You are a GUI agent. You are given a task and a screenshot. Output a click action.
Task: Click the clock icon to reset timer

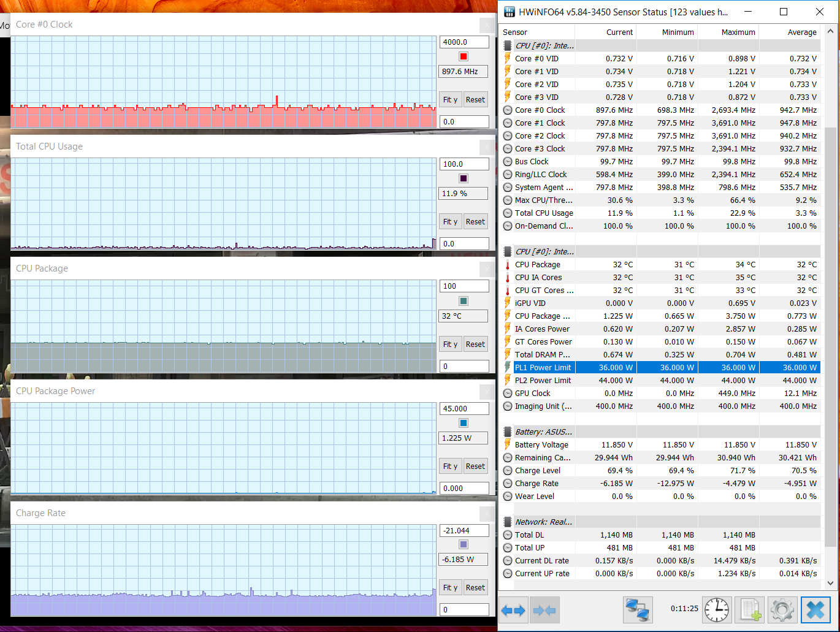click(x=716, y=611)
